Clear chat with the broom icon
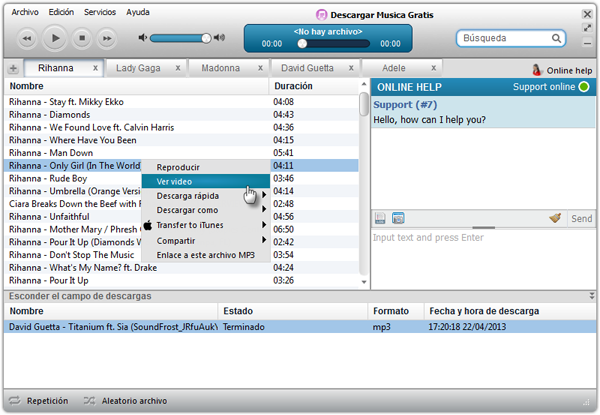Viewport: 600px width, 415px height. click(x=555, y=218)
